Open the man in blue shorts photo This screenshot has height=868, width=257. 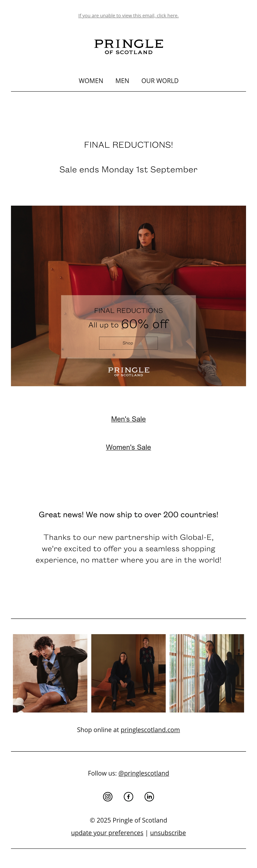50,673
